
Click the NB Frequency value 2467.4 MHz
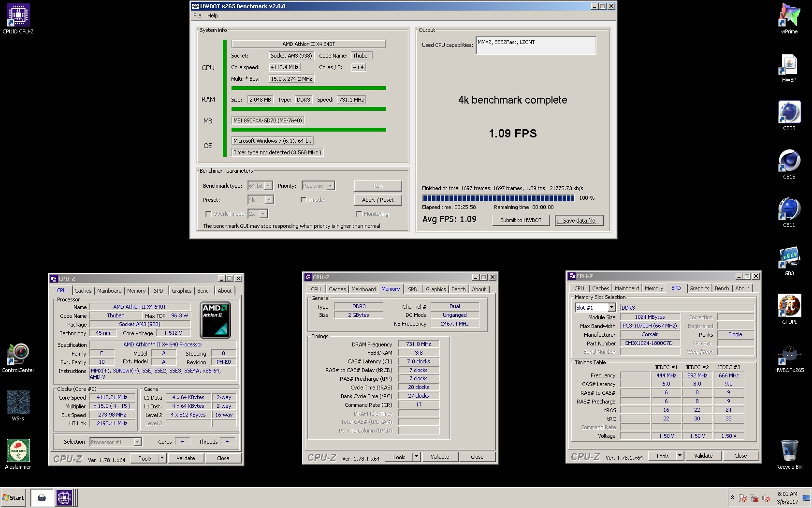tap(454, 324)
